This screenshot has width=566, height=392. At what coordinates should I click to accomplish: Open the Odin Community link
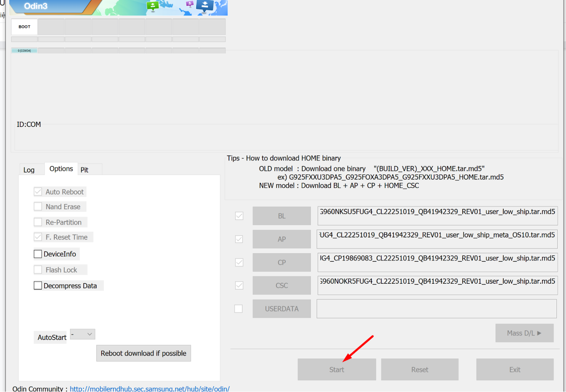(149, 389)
